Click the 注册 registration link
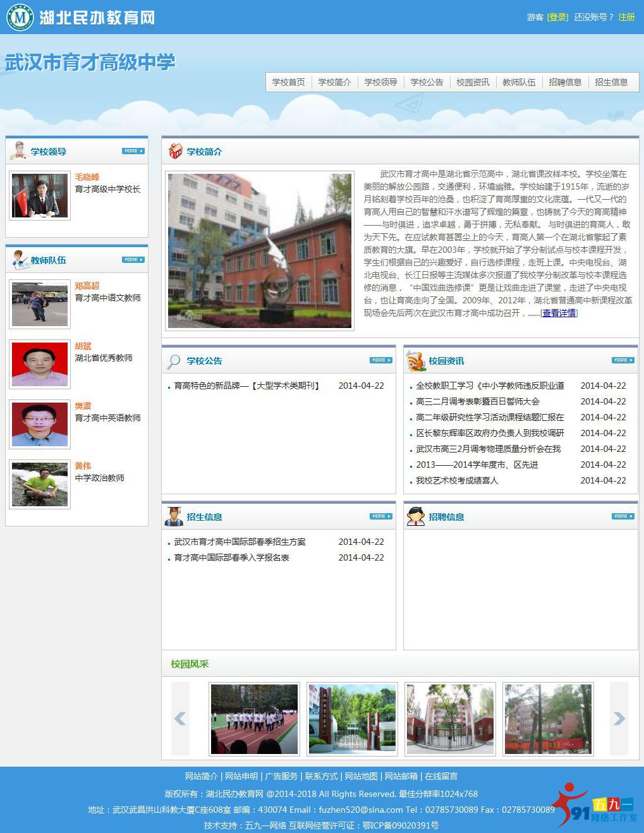 626,18
